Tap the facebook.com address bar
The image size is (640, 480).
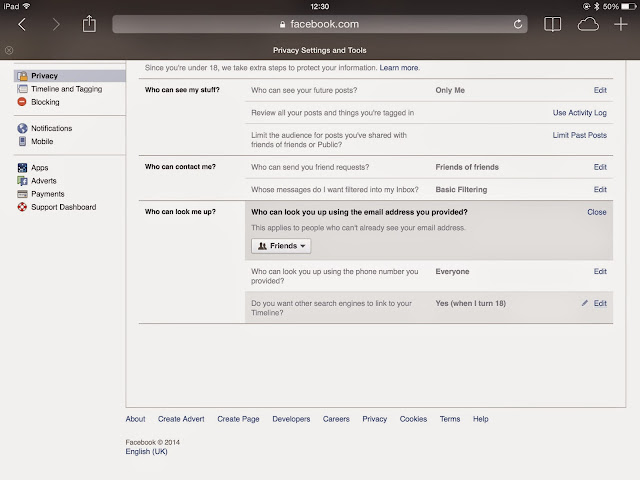coord(320,24)
